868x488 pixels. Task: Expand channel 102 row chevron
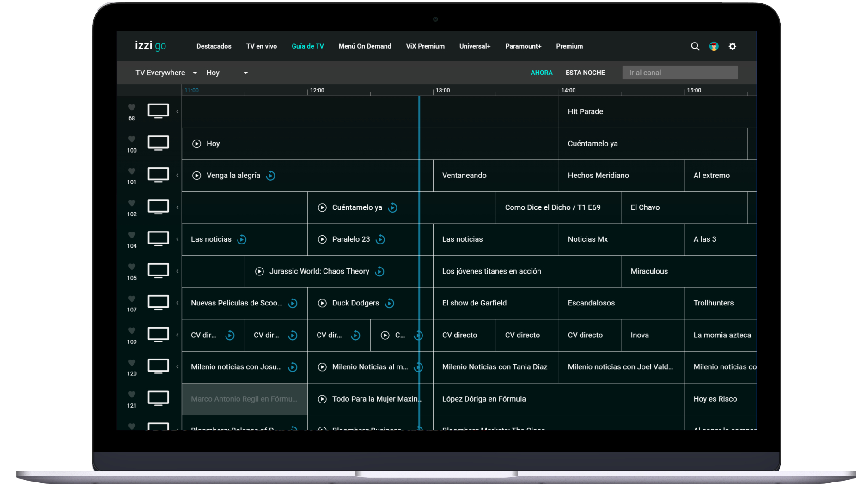coord(177,207)
